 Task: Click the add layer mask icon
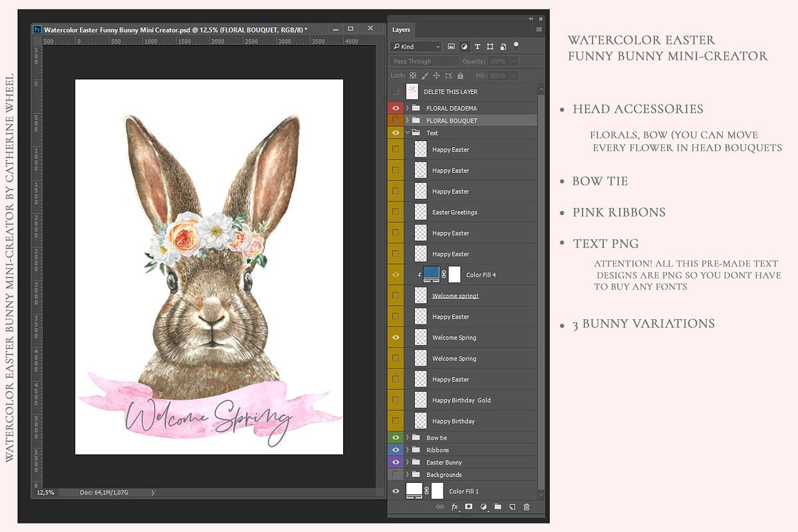(x=468, y=507)
